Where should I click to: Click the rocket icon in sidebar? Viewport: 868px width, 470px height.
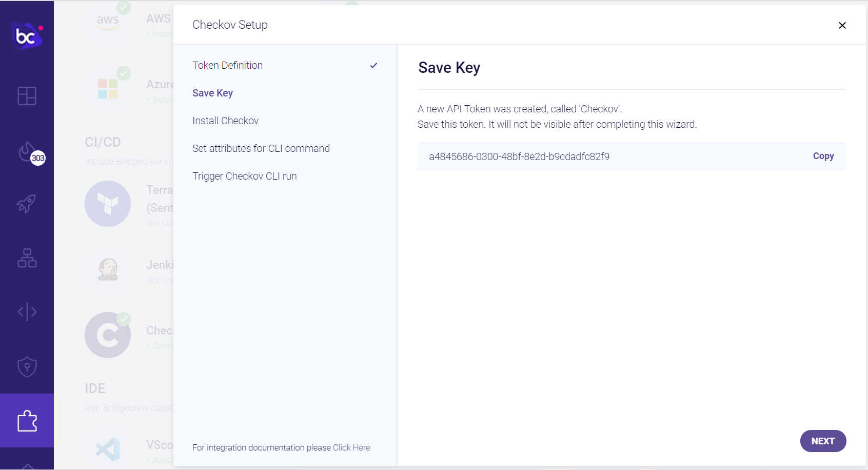[x=27, y=204]
